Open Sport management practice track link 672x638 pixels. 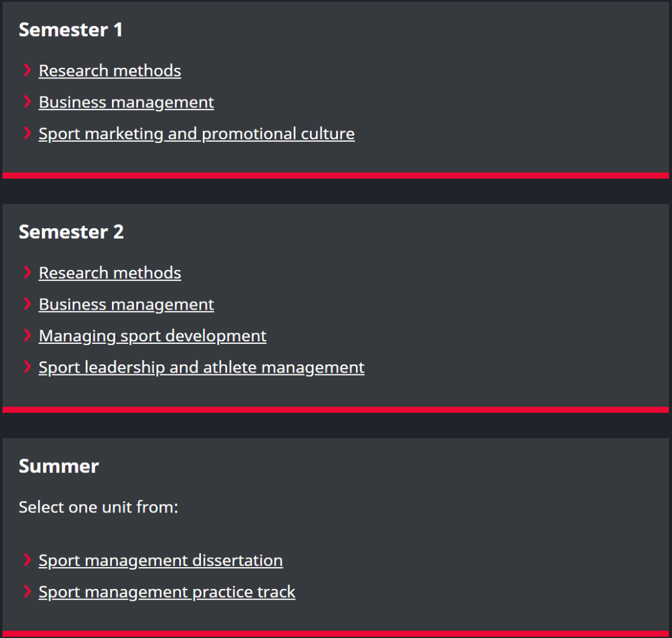[x=166, y=592]
